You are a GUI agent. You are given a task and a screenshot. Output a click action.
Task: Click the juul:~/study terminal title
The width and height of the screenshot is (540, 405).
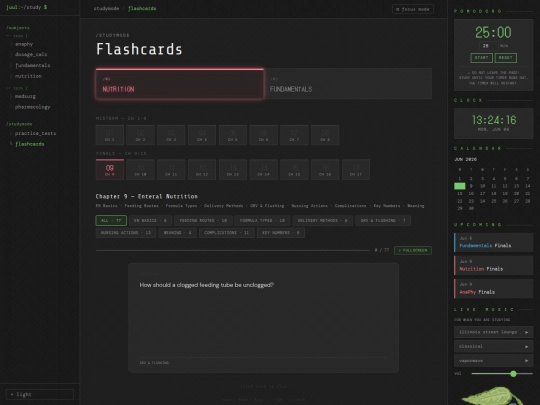27,7
